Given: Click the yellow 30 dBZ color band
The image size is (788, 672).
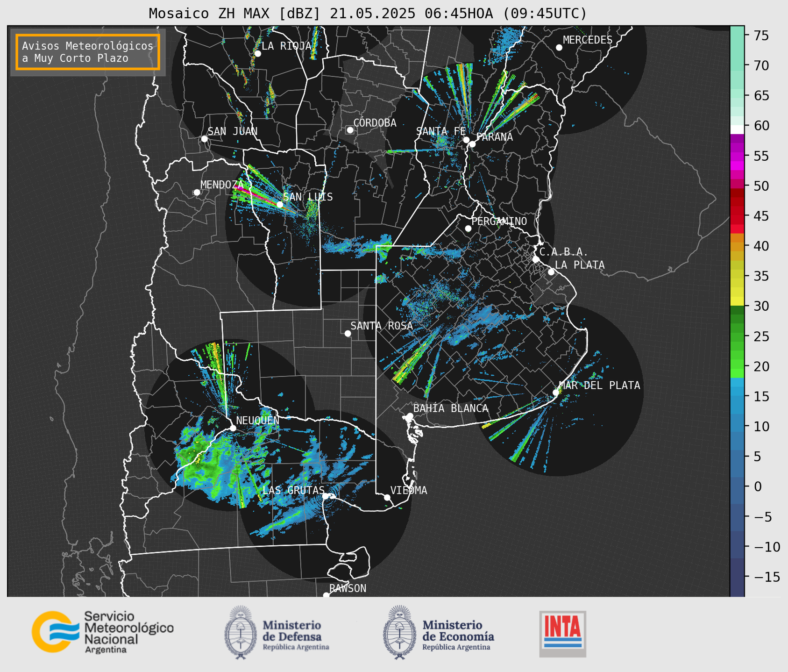Looking at the screenshot, I should point(737,302).
